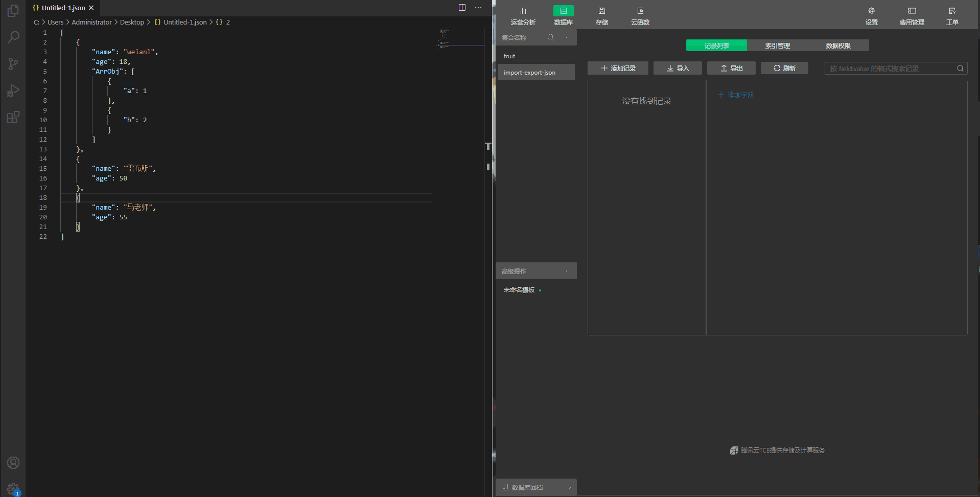Click the 刷新 refresh button

point(784,68)
